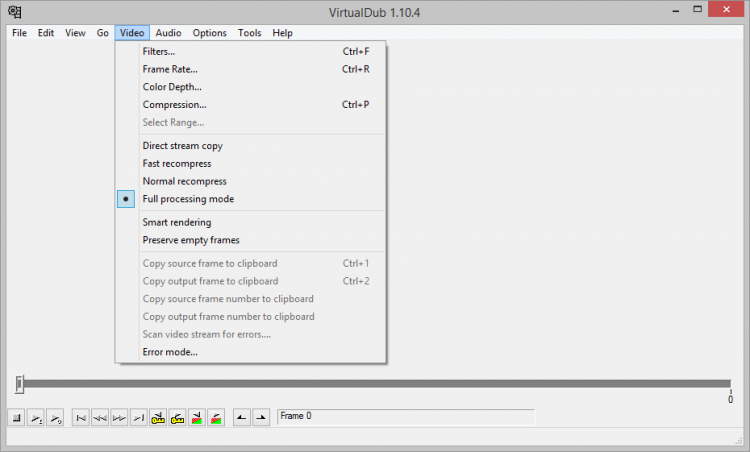Choose Error mode... menu entry
Image resolution: width=750 pixels, height=452 pixels.
click(x=251, y=352)
